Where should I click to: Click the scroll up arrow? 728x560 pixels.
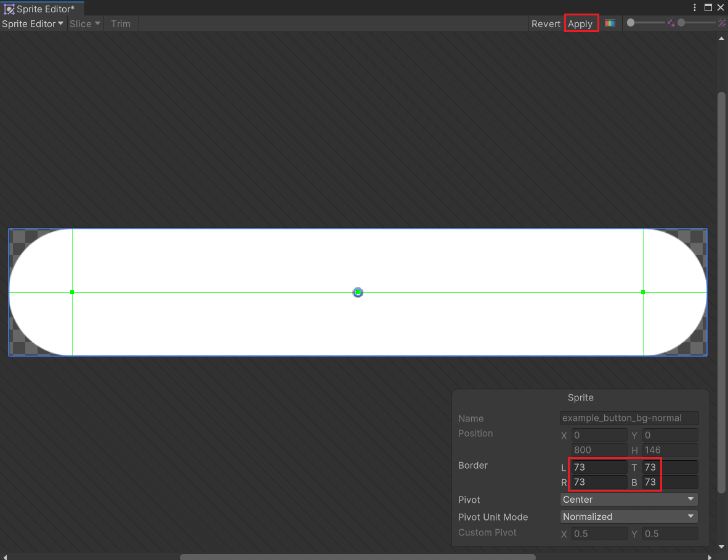721,39
